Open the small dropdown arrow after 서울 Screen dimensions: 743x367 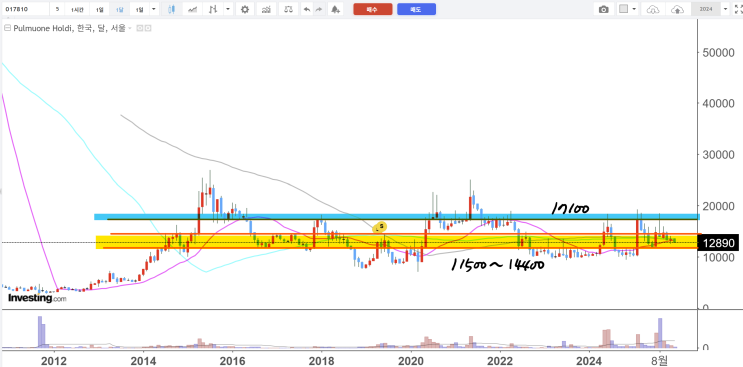129,29
